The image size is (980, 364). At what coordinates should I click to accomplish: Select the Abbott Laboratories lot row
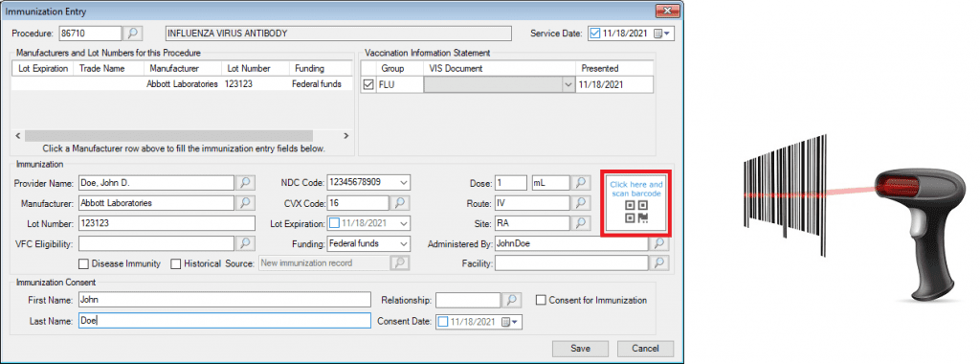tap(181, 83)
